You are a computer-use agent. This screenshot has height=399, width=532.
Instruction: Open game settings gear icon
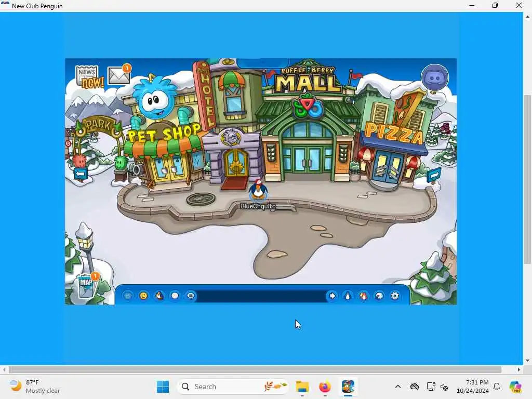pos(395,296)
